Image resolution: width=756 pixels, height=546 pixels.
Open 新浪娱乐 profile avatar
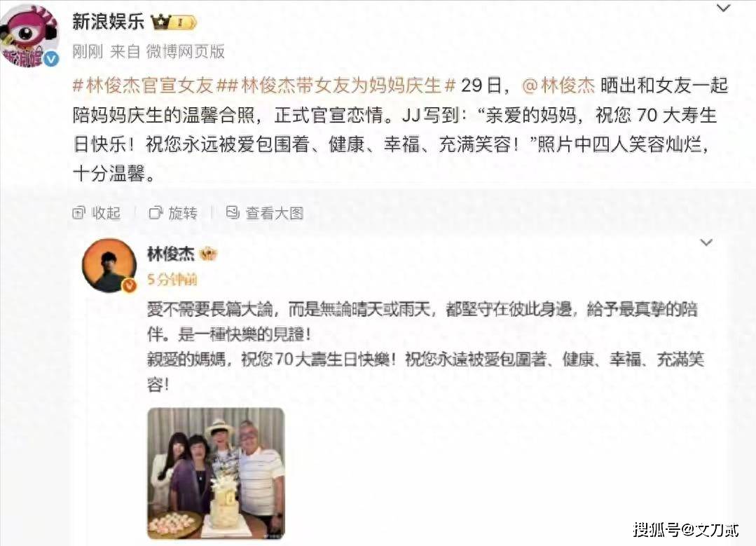tap(30, 36)
